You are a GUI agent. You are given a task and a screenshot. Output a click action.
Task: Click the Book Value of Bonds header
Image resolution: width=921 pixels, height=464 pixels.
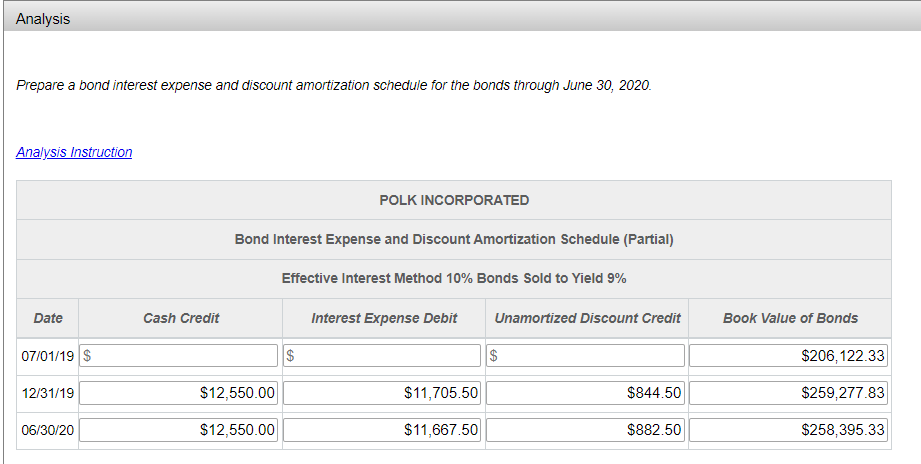click(x=790, y=318)
